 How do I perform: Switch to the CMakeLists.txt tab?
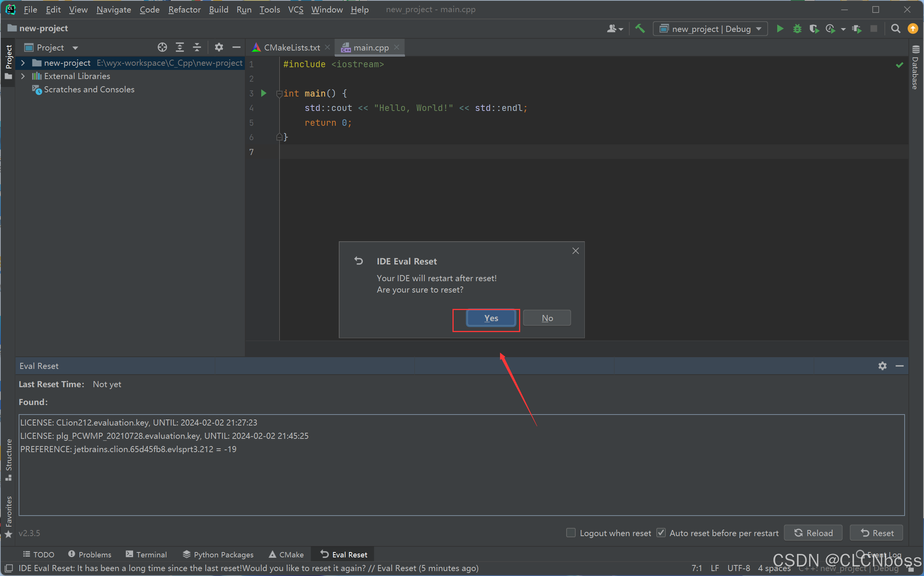point(292,47)
